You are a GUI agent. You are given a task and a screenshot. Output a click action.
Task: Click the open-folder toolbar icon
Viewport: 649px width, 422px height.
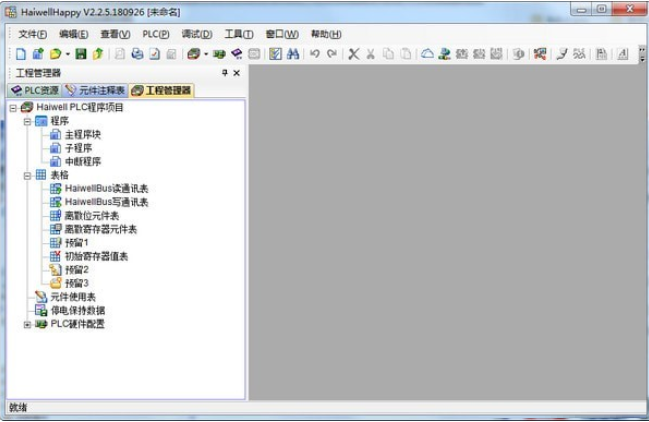click(55, 54)
